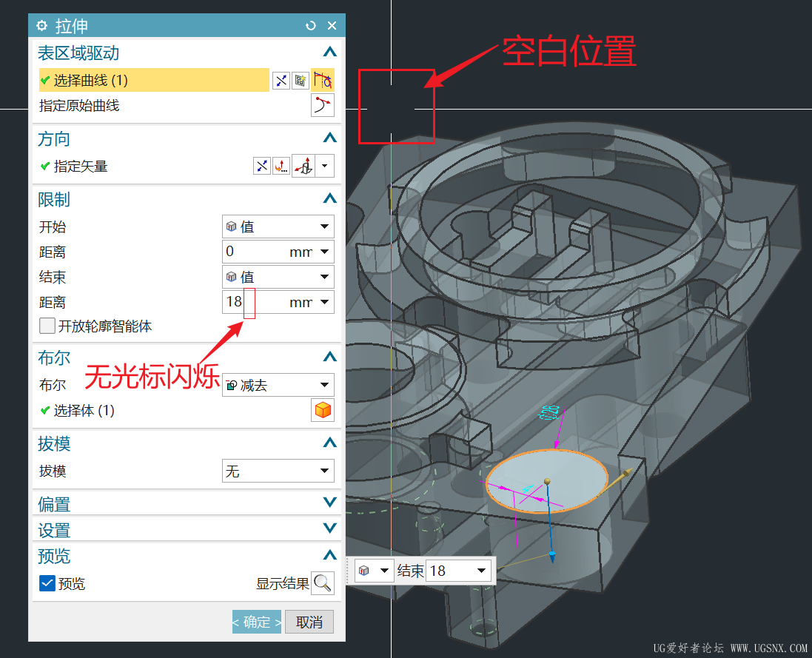Screen dimensions: 812x658
Task: Reverse the direction of 指定矢量
Action: (x=262, y=167)
